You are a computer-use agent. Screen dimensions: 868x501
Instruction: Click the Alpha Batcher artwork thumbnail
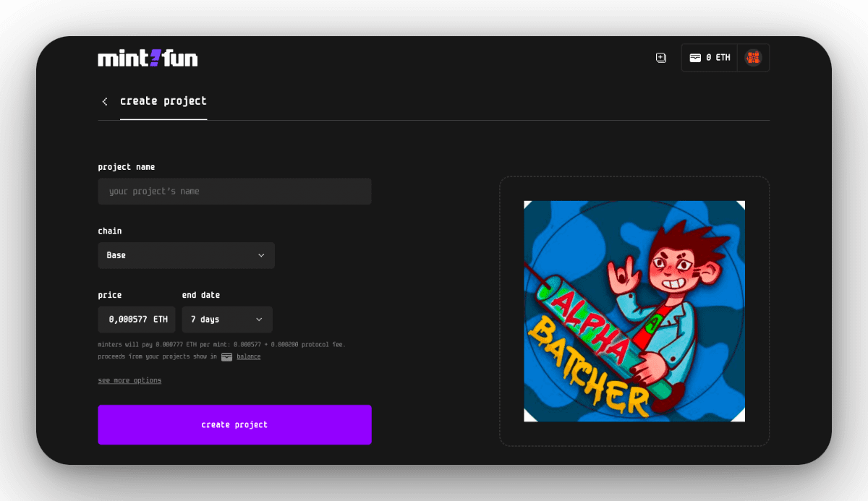pyautogui.click(x=634, y=312)
